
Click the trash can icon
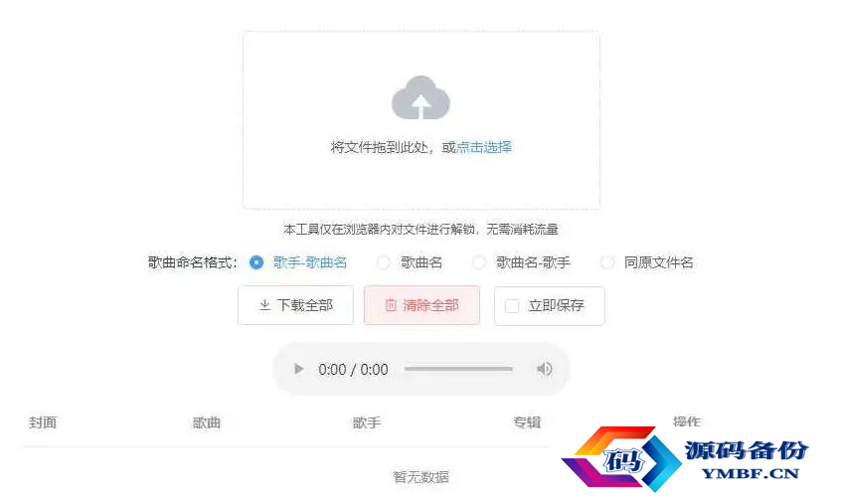[391, 305]
